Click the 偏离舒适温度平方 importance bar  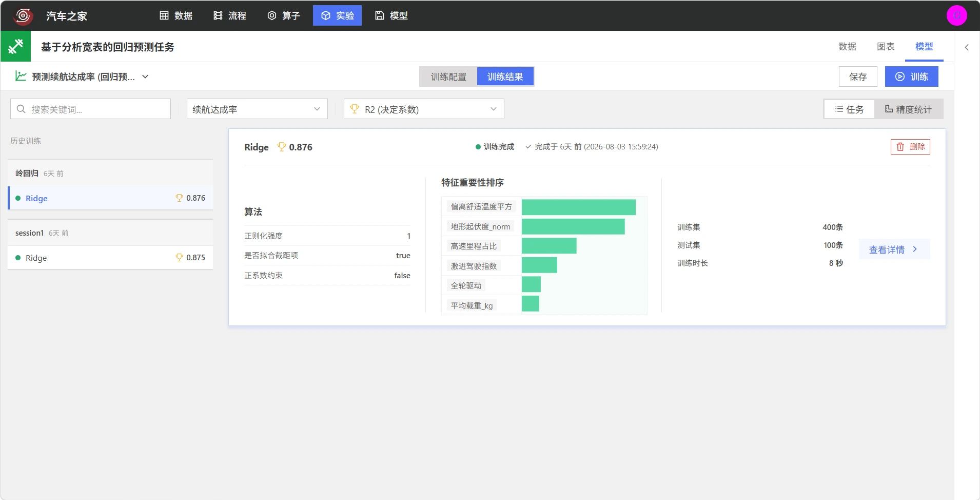[x=579, y=207]
